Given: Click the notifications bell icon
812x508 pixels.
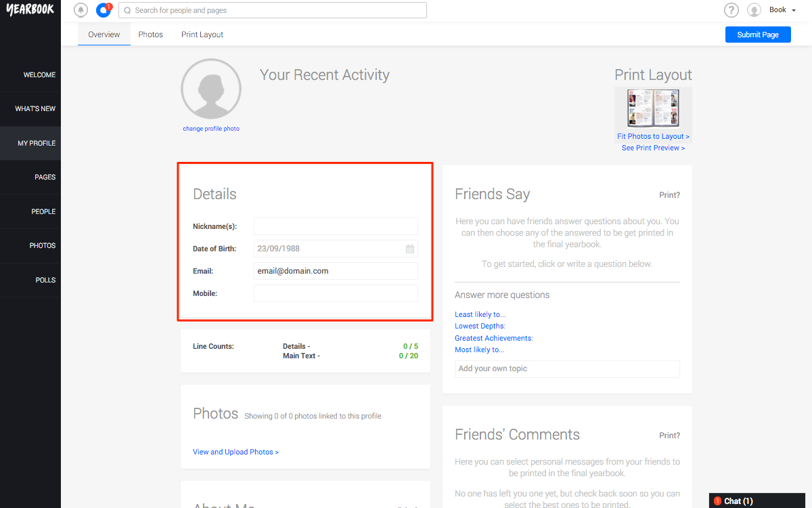Looking at the screenshot, I should [x=81, y=10].
